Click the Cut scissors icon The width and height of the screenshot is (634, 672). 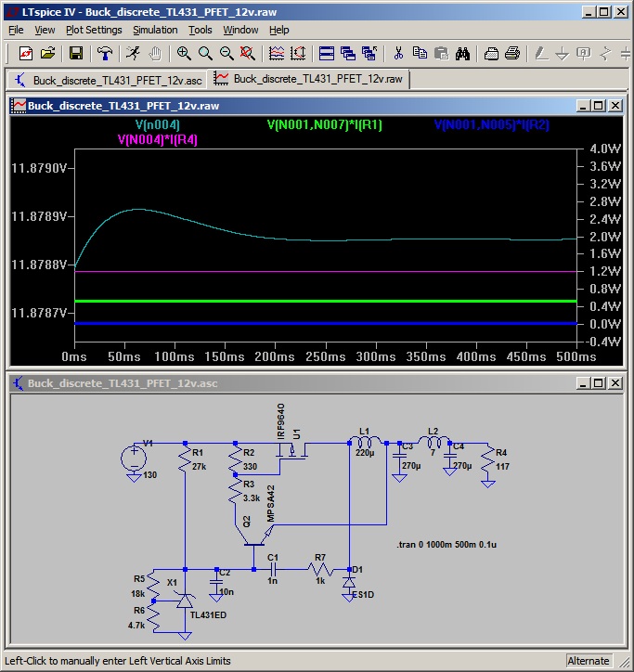coord(398,53)
